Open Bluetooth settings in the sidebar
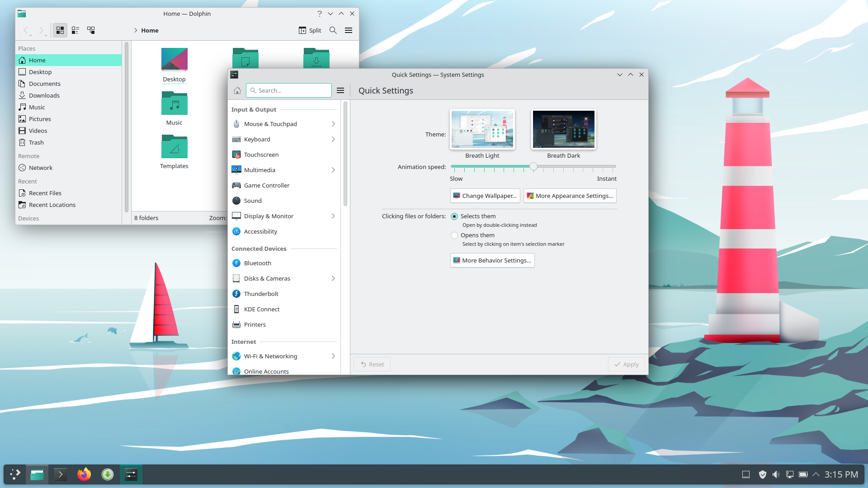 [x=284, y=263]
